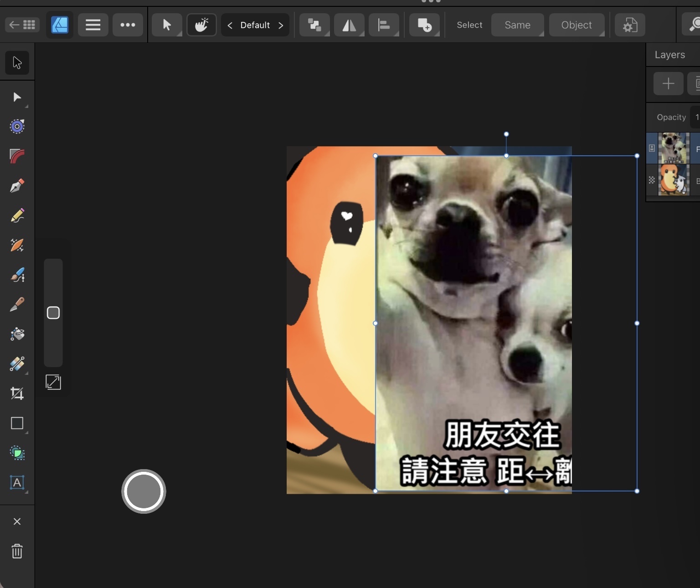700x588 pixels.
Task: Tap the gray circular color swatch
Action: point(144,491)
